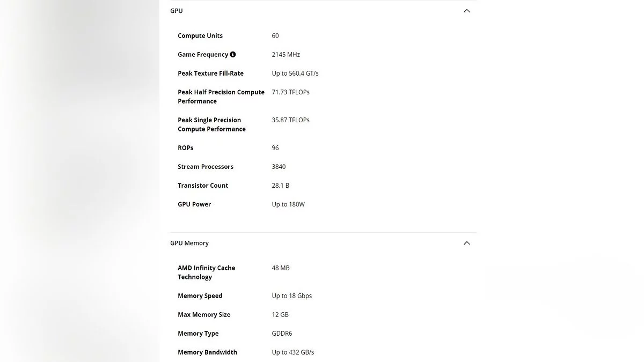This screenshot has height=362, width=644.
Task: Click the Memory Bandwidth label
Action: pyautogui.click(x=207, y=352)
